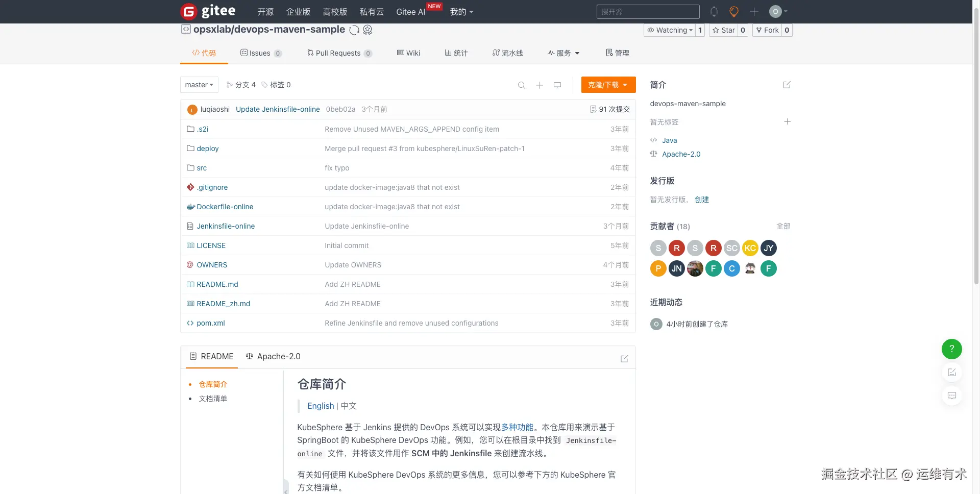
Task: Open contributor avatar SC
Action: (x=732, y=248)
